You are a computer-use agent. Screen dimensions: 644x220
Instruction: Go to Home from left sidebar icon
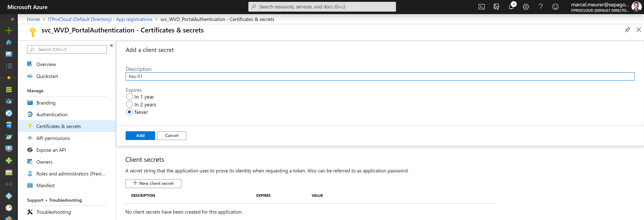(9, 42)
